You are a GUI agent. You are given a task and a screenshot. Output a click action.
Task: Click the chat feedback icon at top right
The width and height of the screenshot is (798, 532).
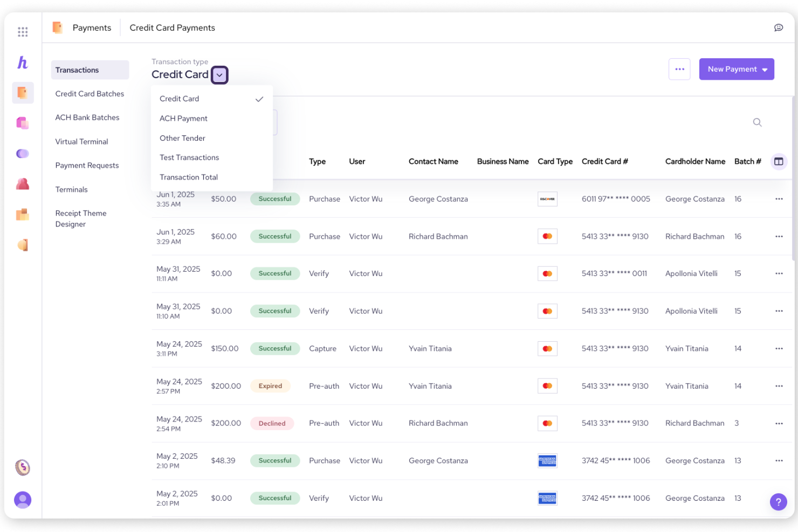click(779, 27)
